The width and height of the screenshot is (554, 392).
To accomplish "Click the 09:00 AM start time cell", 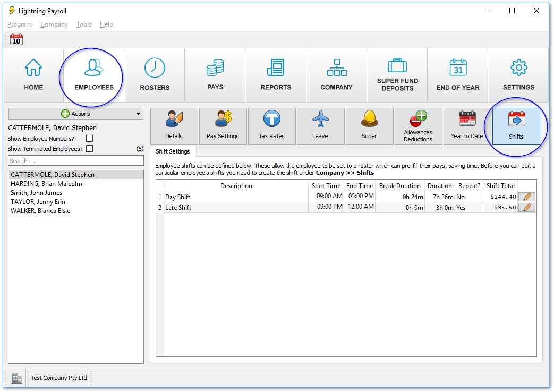I will click(x=326, y=197).
